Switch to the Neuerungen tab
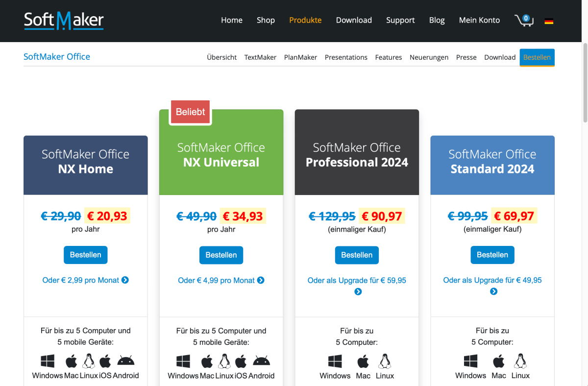This screenshot has height=386, width=588. tap(429, 57)
